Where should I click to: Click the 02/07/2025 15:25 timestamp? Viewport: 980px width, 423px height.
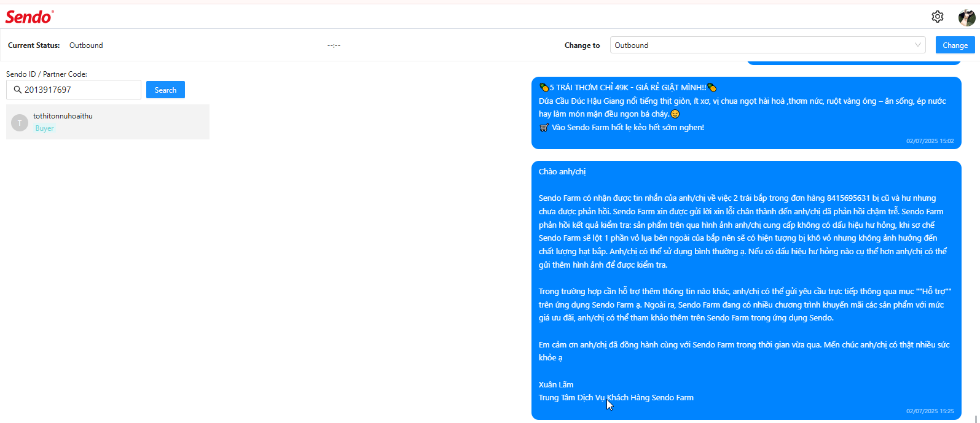[x=930, y=411]
